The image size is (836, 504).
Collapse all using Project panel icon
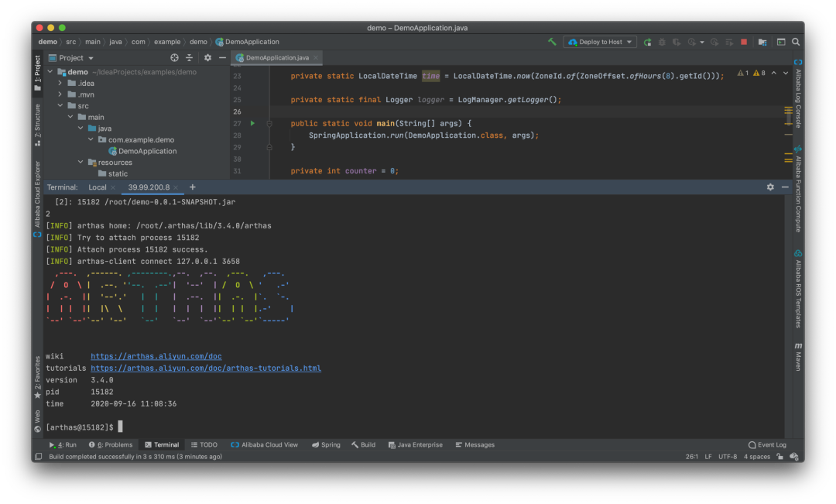point(190,58)
